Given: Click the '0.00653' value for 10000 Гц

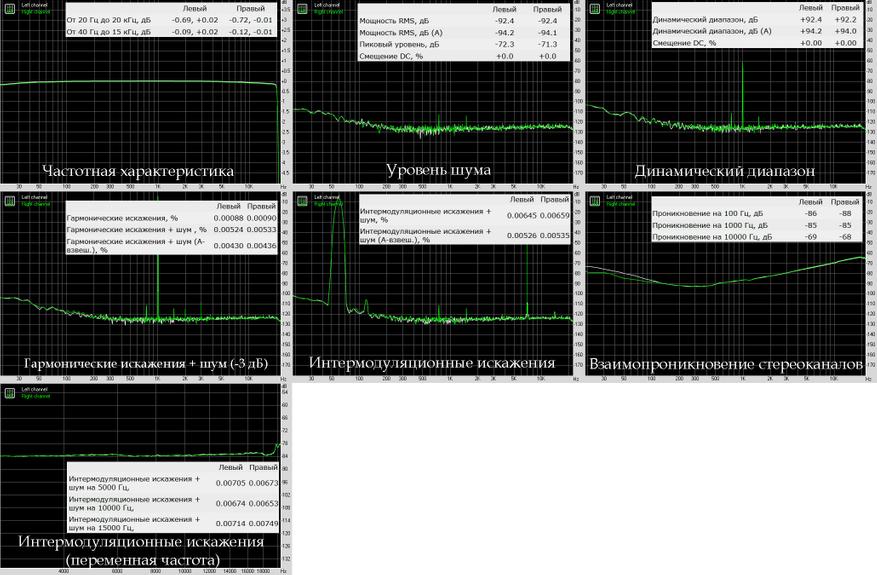Looking at the screenshot, I should point(263,503).
